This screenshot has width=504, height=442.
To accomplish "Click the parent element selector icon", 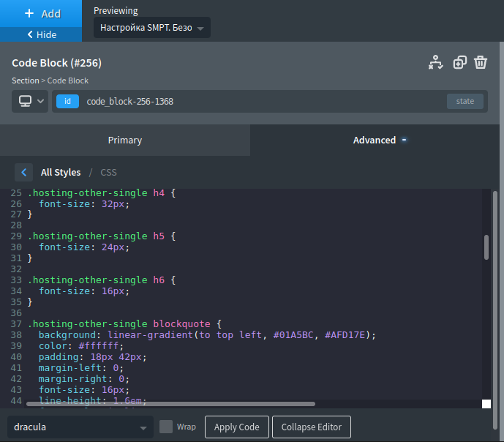I will coord(435,62).
